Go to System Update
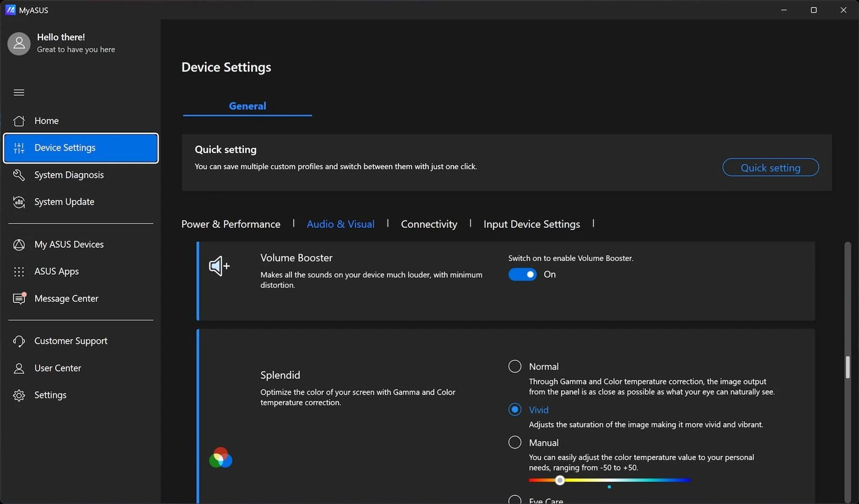The height and width of the screenshot is (504, 859). click(81, 202)
